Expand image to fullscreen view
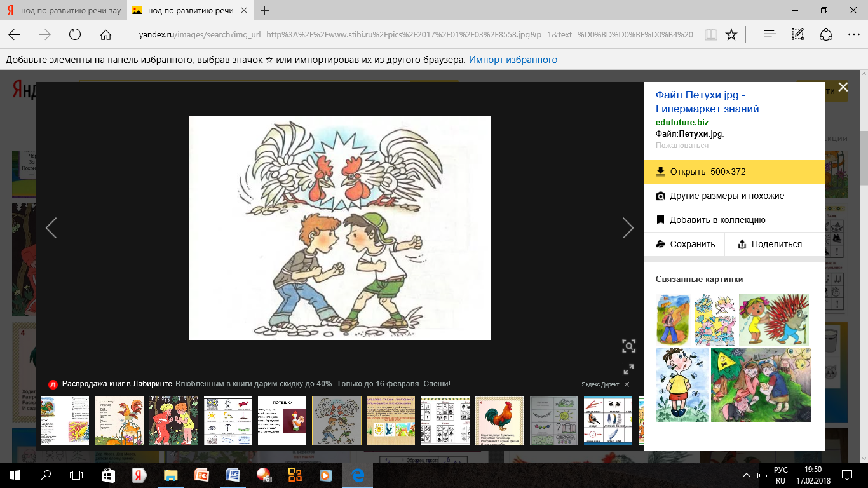Image resolution: width=868 pixels, height=488 pixels. (628, 369)
